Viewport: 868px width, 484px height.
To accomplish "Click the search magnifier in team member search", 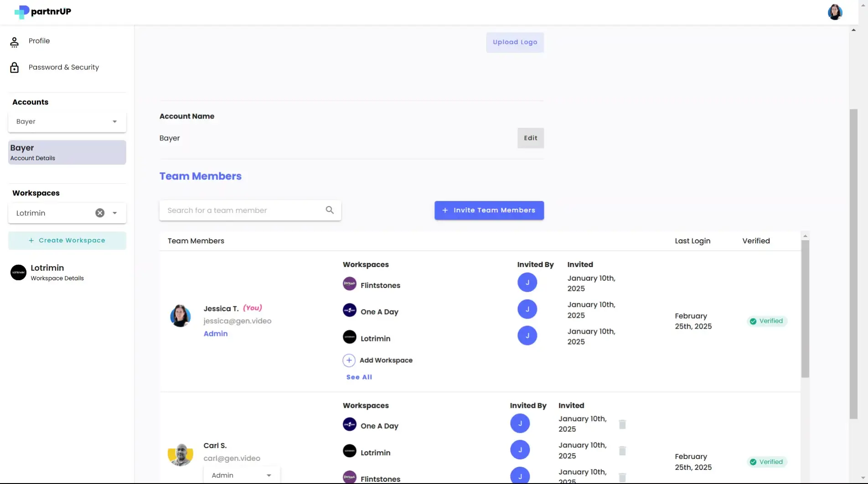I will [x=329, y=210].
